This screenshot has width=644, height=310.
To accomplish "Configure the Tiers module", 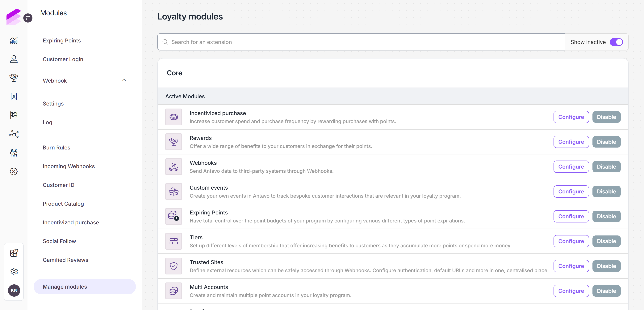I will click(571, 241).
